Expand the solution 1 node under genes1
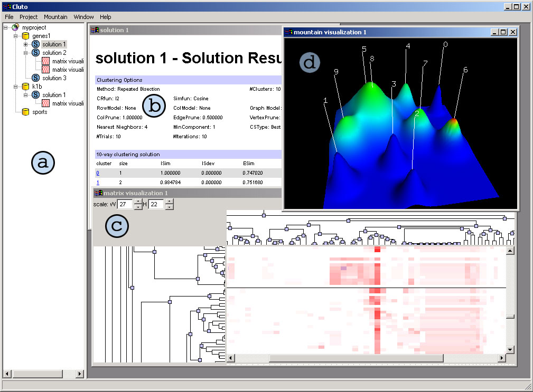This screenshot has width=533, height=392. pyautogui.click(x=25, y=44)
